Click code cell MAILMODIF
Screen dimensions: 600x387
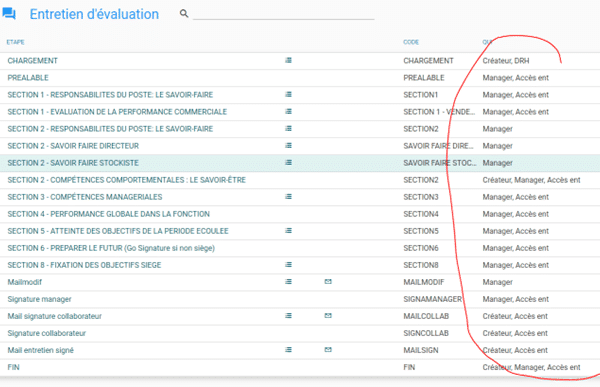point(424,282)
